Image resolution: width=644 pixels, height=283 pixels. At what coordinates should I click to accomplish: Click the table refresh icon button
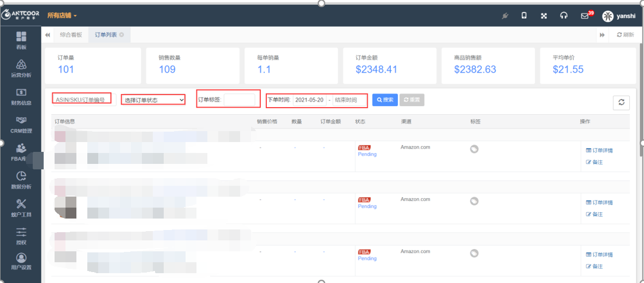621,103
